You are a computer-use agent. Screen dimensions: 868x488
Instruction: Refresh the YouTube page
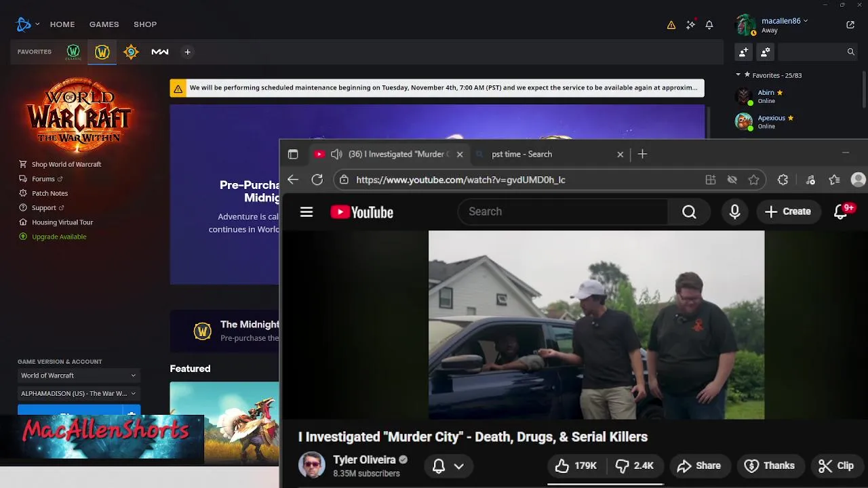(317, 180)
